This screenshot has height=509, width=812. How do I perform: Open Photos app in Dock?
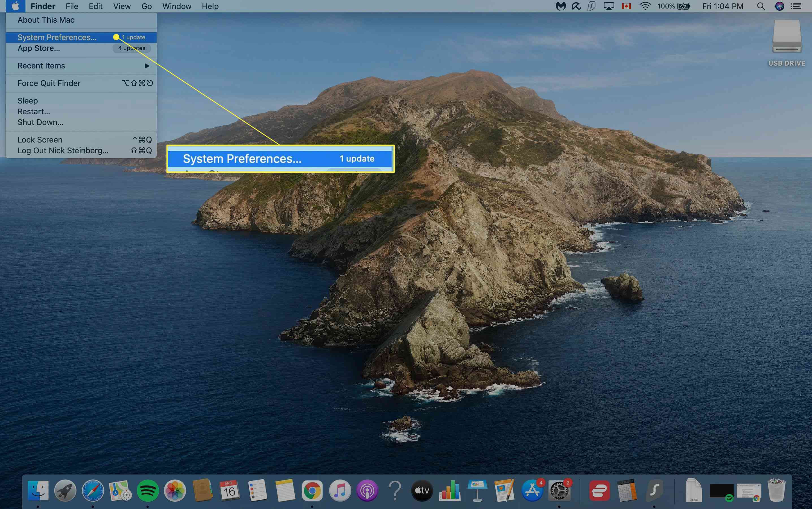[176, 490]
